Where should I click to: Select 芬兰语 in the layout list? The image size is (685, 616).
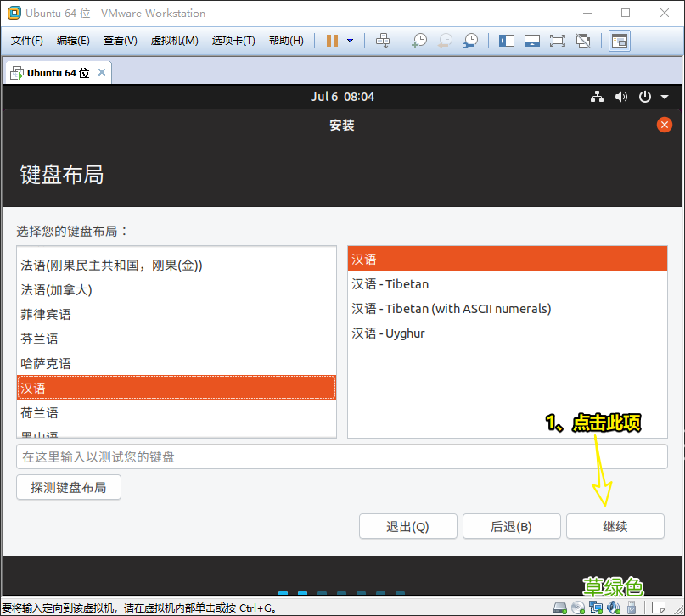pyautogui.click(x=177, y=339)
